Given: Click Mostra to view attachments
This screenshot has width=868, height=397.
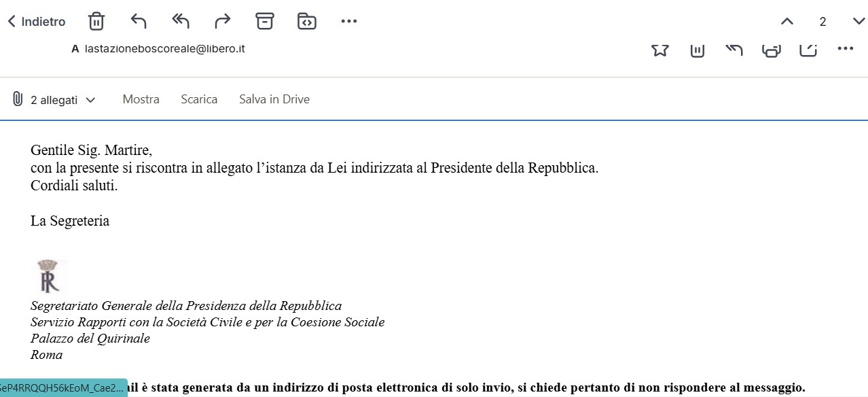Looking at the screenshot, I should (x=141, y=99).
